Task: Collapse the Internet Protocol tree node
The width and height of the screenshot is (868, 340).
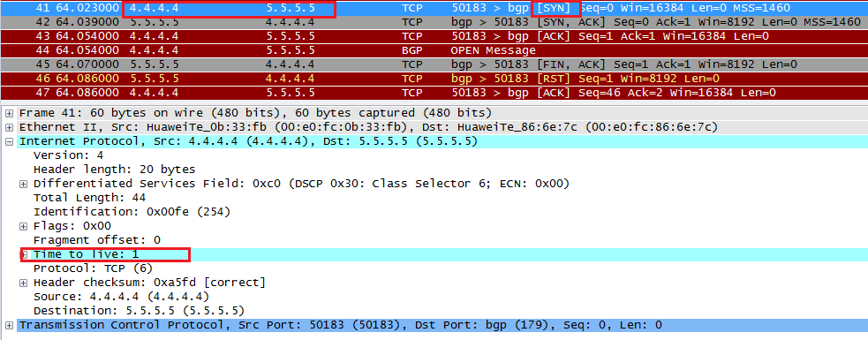Action: (10, 142)
